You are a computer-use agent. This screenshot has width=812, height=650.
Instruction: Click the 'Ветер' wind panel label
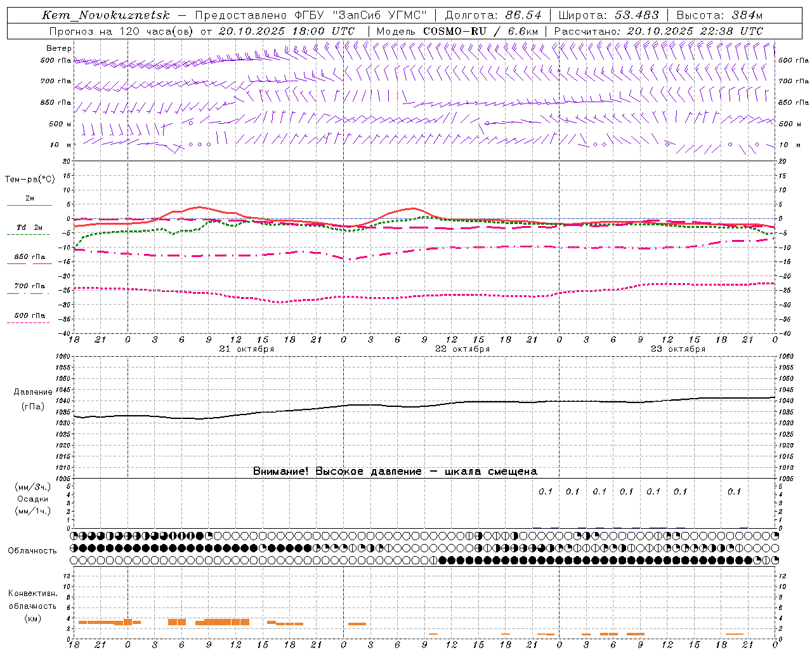pyautogui.click(x=59, y=48)
